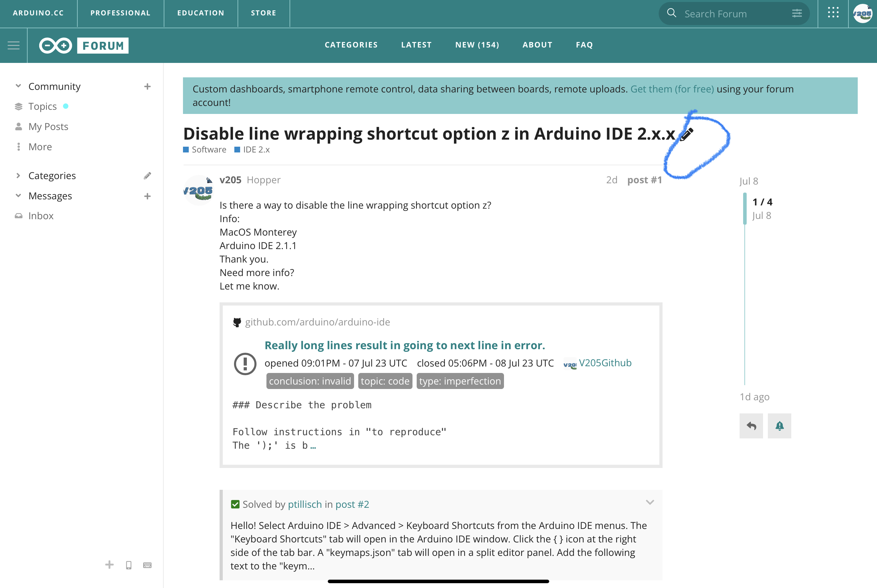Screen dimensions: 877x588
Task: Collapse the Messages sidebar section
Action: (x=18, y=196)
